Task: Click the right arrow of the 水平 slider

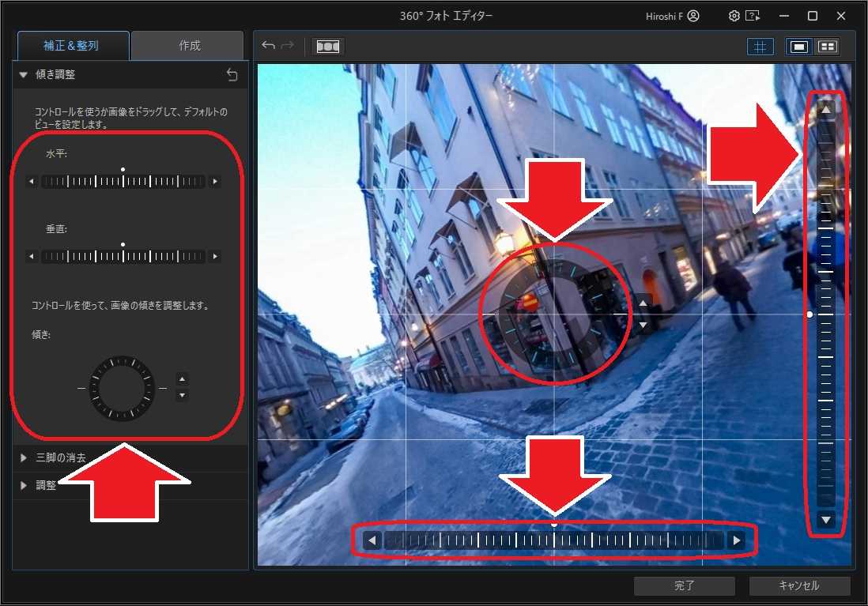Action: pyautogui.click(x=215, y=181)
